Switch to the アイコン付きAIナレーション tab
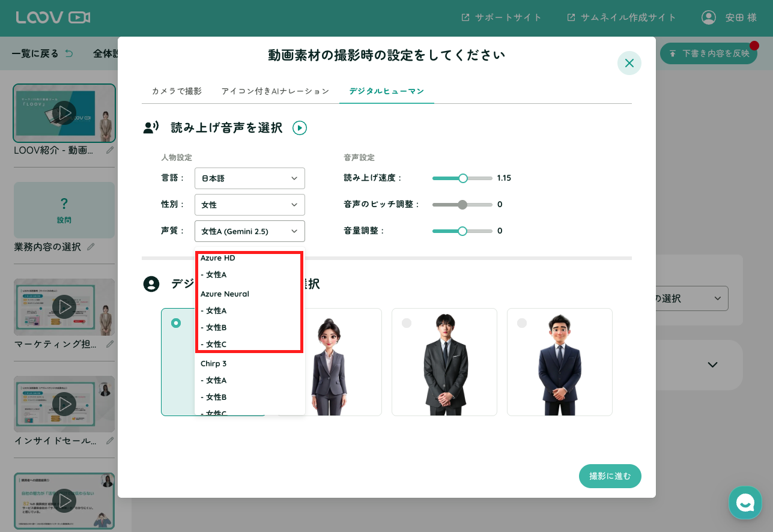Image resolution: width=773 pixels, height=532 pixels. 275,91
